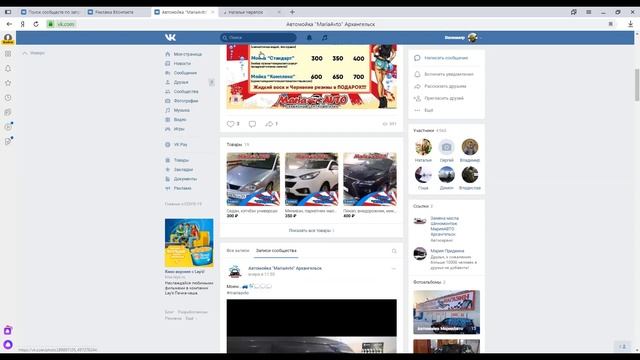Viewport: 640px width, 360px height.
Task: Toggle the browser side panel icon left of tabs
Action: tap(8, 12)
